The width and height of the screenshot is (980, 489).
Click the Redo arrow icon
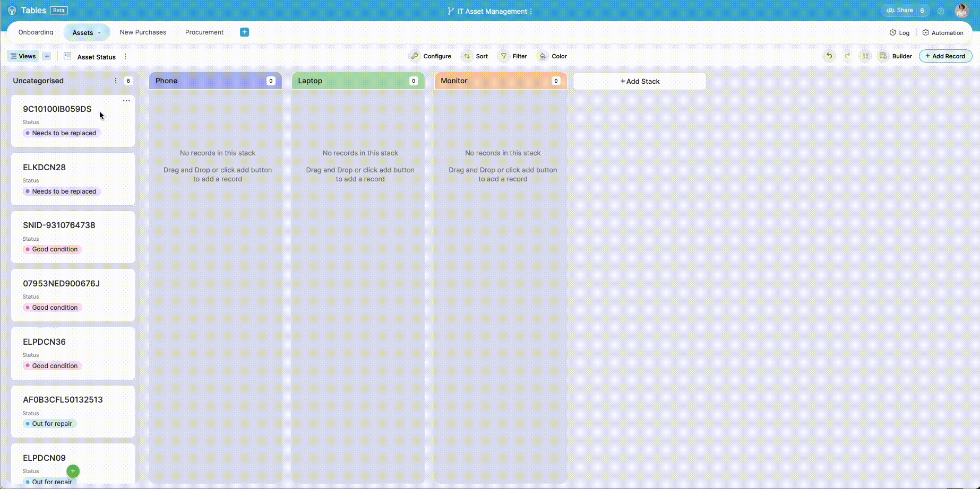[x=847, y=56]
